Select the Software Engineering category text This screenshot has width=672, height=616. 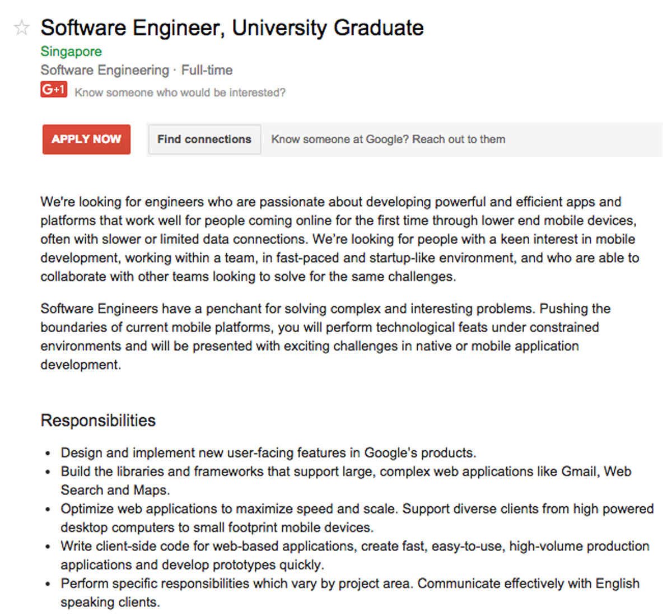[105, 71]
